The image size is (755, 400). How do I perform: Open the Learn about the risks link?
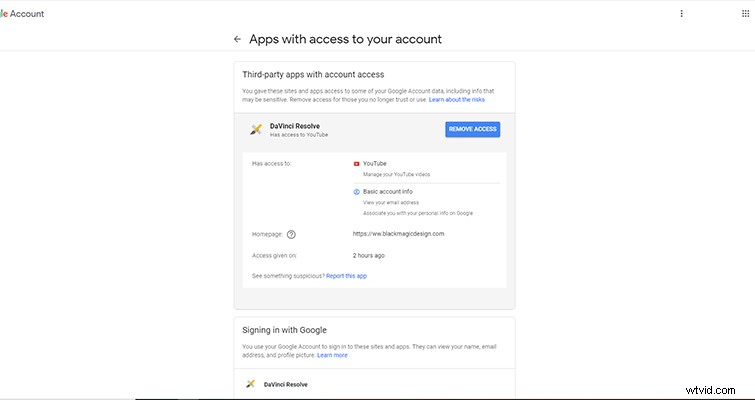[x=457, y=100]
